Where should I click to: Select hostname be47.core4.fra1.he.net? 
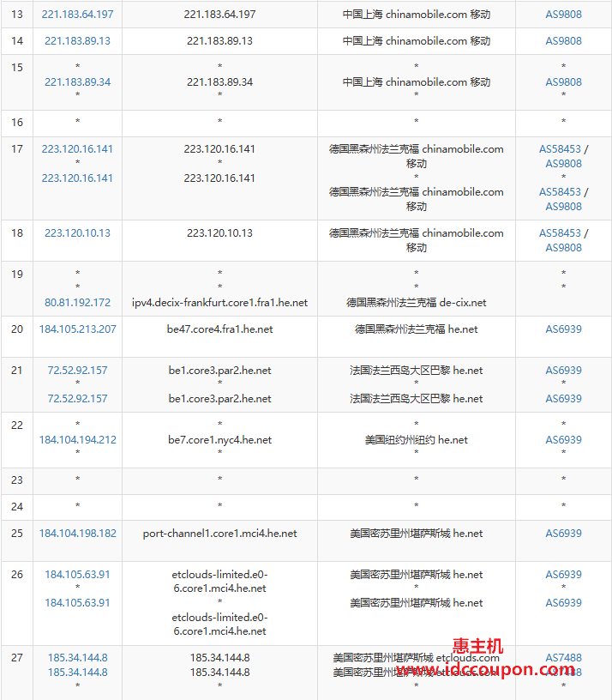tap(220, 329)
